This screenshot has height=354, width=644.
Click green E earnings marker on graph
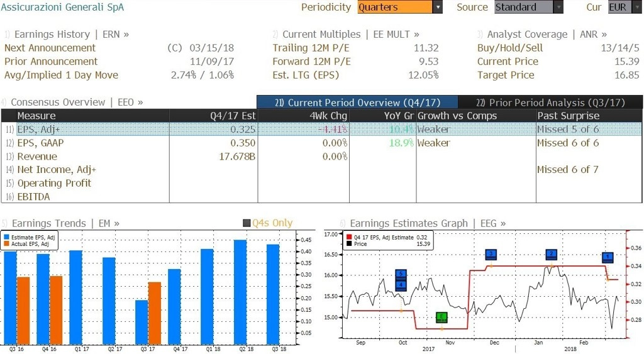click(441, 317)
